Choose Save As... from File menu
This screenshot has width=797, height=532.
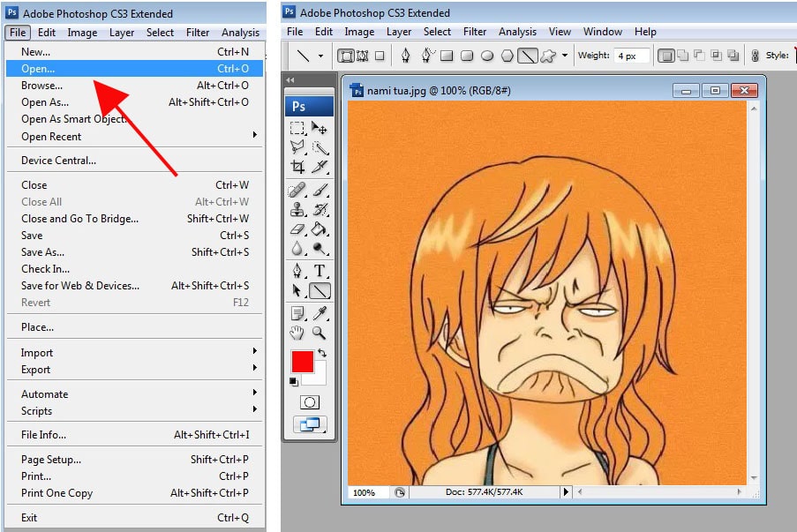[x=135, y=252]
